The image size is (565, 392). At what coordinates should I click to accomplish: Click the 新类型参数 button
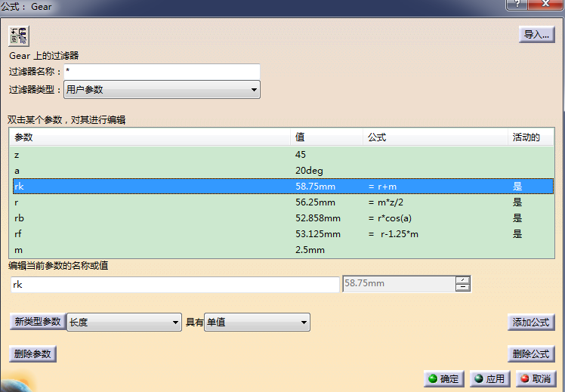37,322
